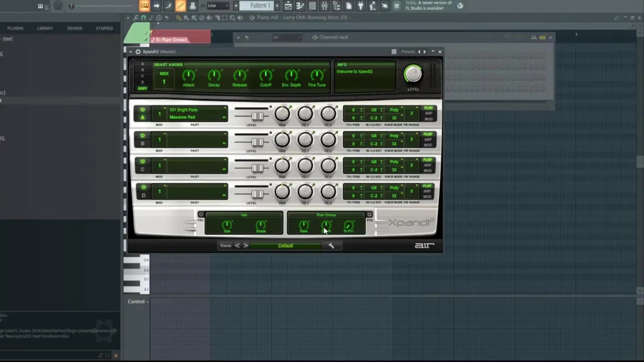Click the pencil draw tool in piano roll
This screenshot has height=362, width=644.
tap(179, 18)
